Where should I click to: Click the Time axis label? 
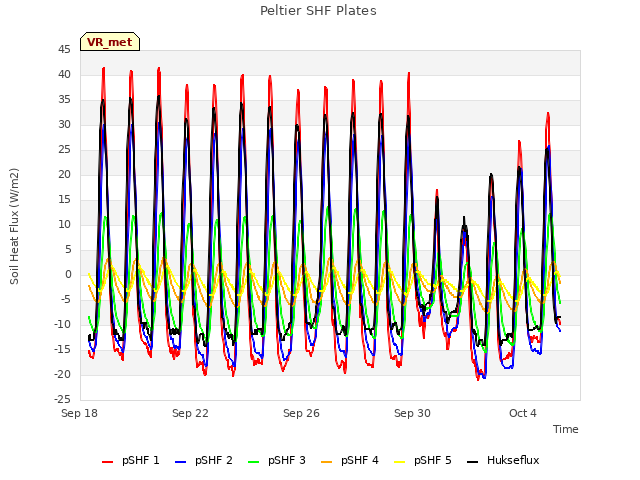coord(565,429)
